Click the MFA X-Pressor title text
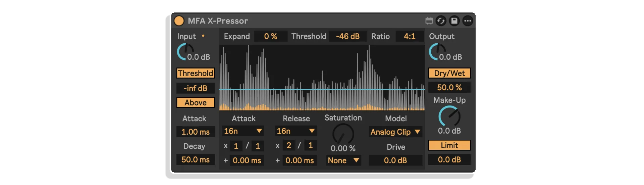Viewport: 644px width, 185px height. (218, 21)
